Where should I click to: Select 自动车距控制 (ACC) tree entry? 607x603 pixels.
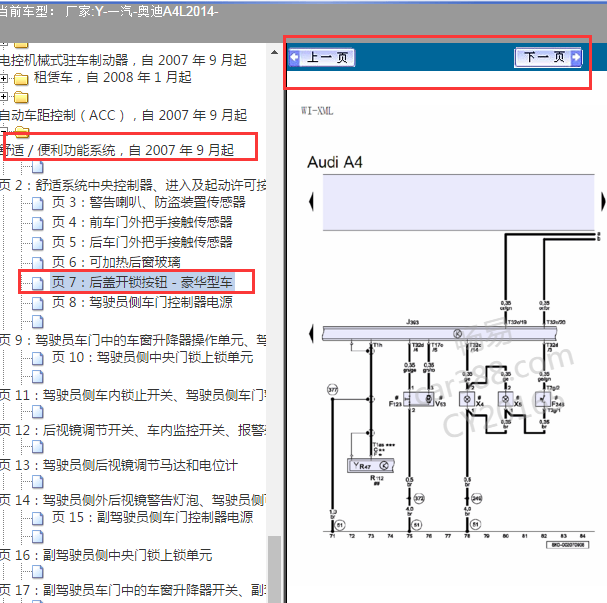click(x=123, y=115)
